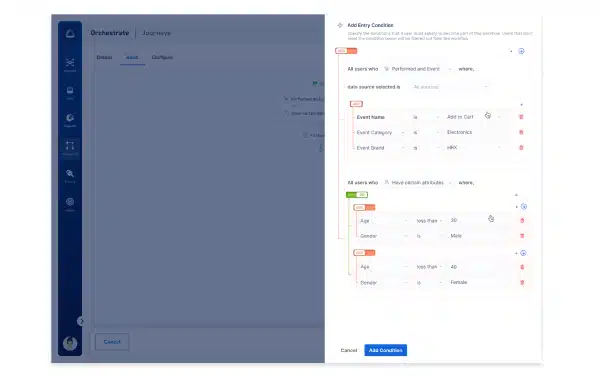
Task: Open the Event Brand field dropdown
Action: 380,148
